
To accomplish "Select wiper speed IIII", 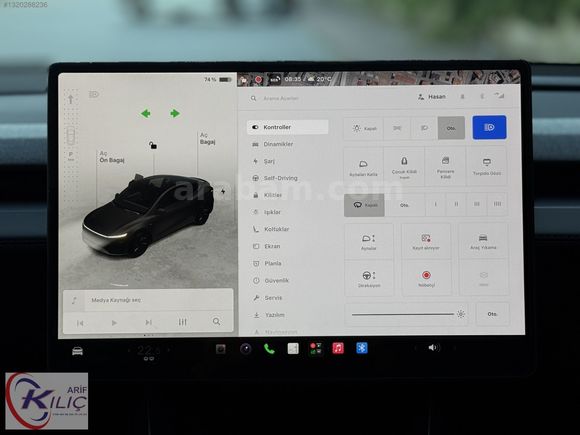I will [498, 204].
